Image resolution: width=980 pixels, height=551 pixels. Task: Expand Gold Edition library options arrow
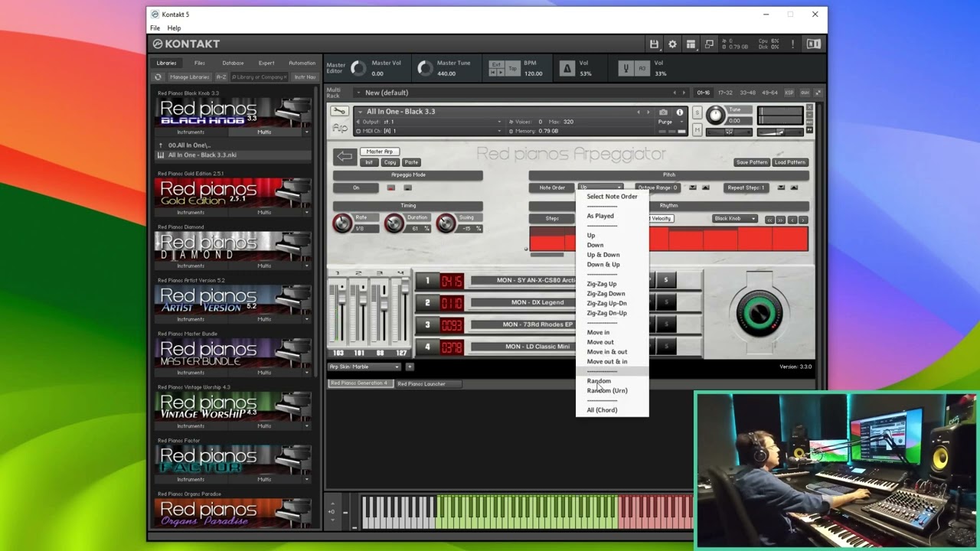pyautogui.click(x=306, y=212)
